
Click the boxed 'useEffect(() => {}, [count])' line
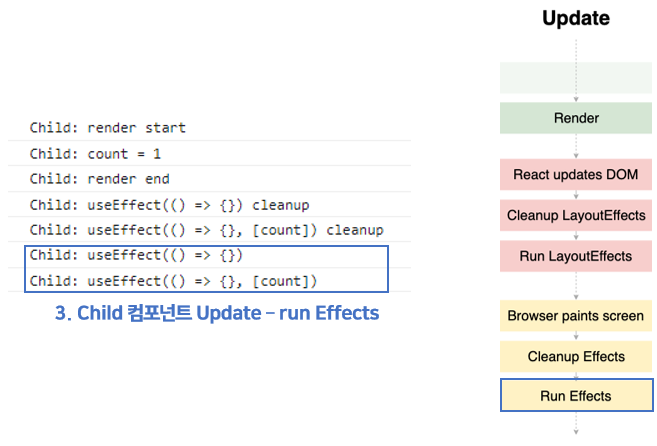pyautogui.click(x=174, y=280)
